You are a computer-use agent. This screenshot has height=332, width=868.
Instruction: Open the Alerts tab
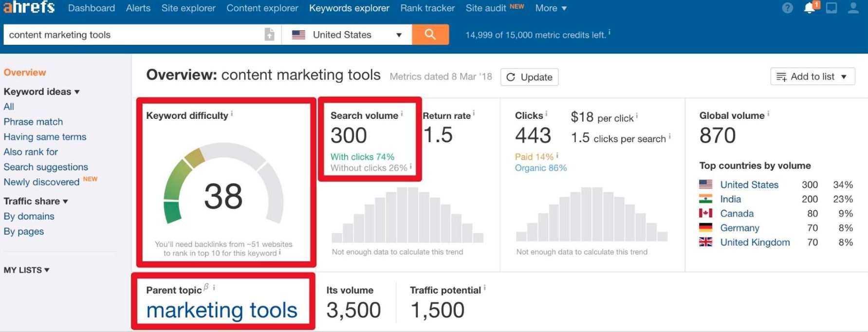click(138, 8)
